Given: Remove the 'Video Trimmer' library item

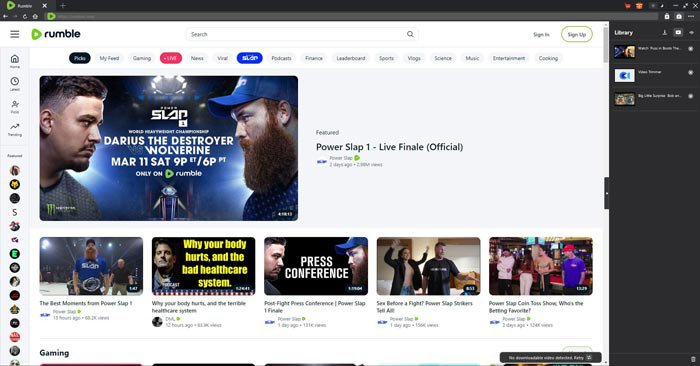Looking at the screenshot, I should pyautogui.click(x=691, y=72).
